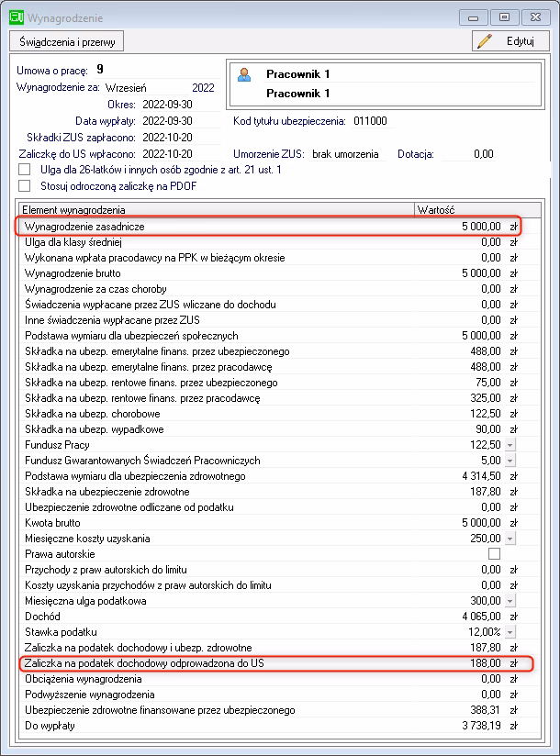Open the Fundusz Pracy dropdown arrow
Image resolution: width=560 pixels, height=756 pixels.
(511, 445)
